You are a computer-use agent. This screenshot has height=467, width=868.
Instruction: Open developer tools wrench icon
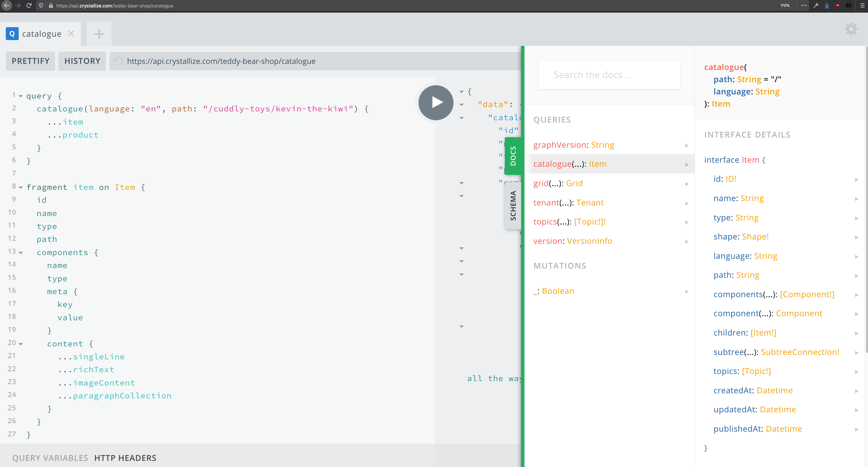click(816, 5)
